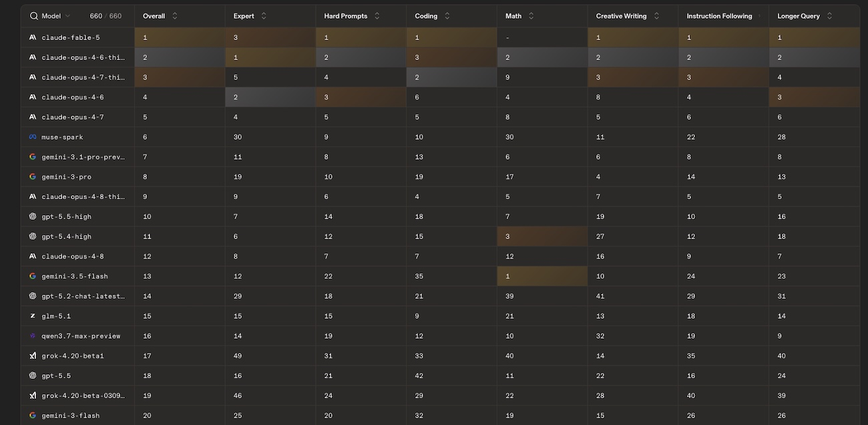Click the Google icon beside gemini-3-pro
This screenshot has height=425, width=868.
(33, 176)
